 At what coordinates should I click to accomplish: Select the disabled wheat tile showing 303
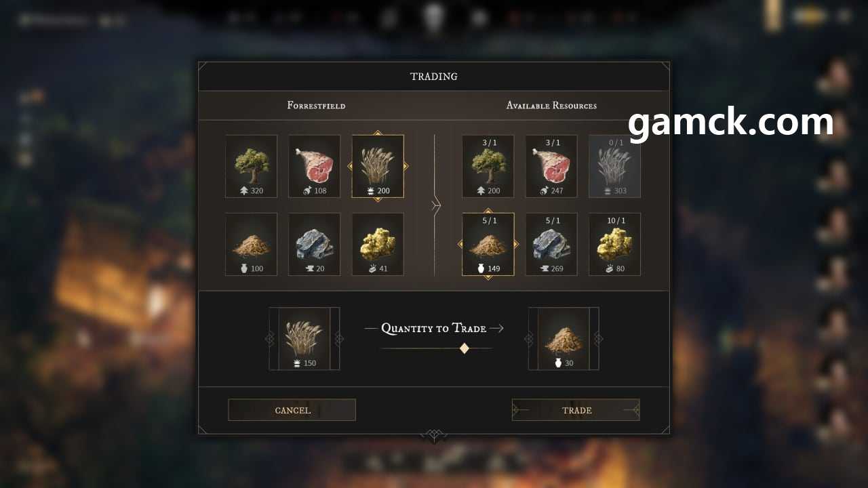tap(614, 166)
